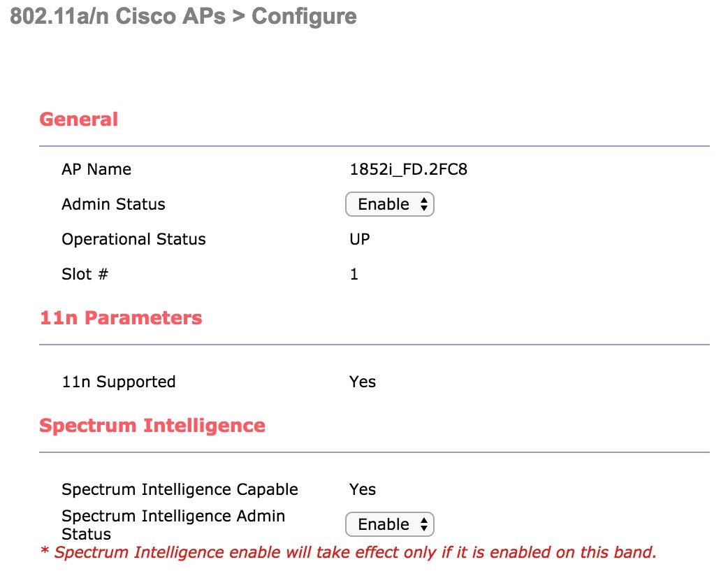Select AP name value 1852i_FD.2FC8
Image resolution: width=728 pixels, height=576 pixels.
pyautogui.click(x=409, y=169)
